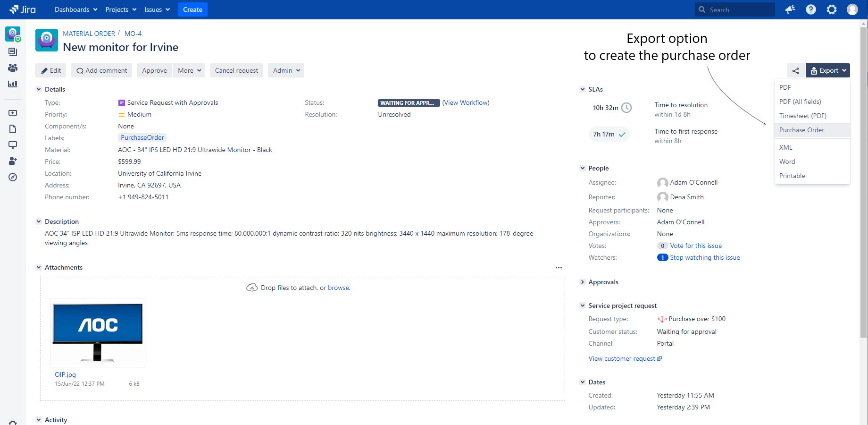Click the Material Order project avatar

pos(47,40)
